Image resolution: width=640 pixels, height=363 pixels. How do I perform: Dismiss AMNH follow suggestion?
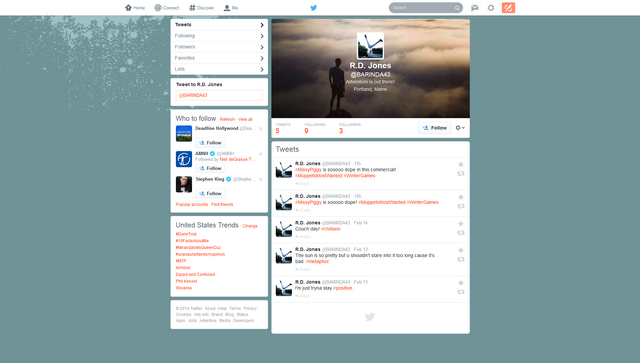(x=260, y=154)
